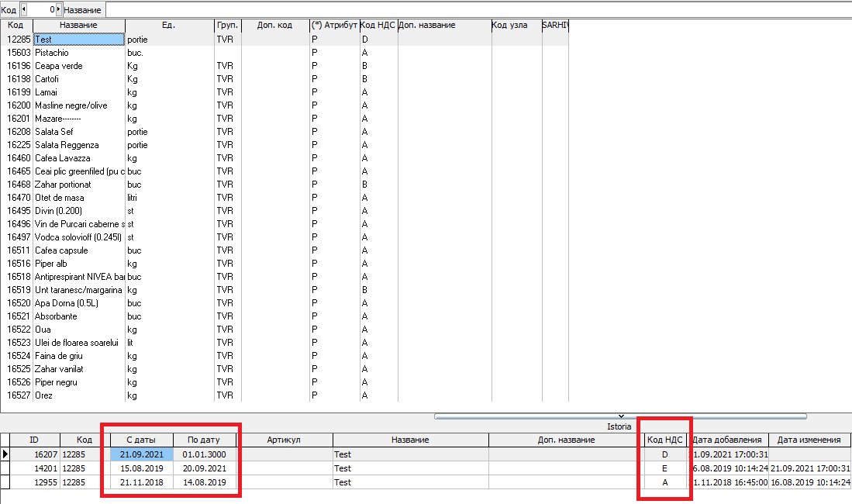Viewport: 852px width, 504px height.
Task: Select Masline negre/olive in the list
Action: click(x=285, y=105)
